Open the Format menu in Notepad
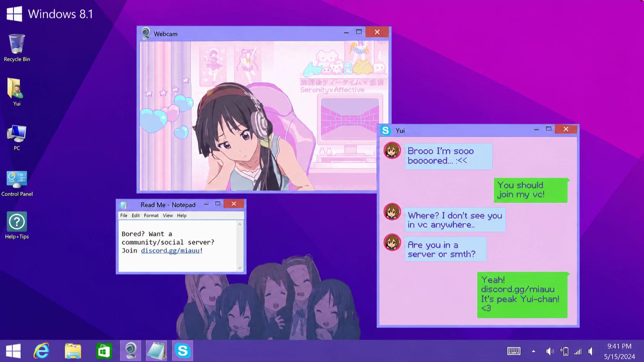The image size is (644, 362). pos(151,216)
